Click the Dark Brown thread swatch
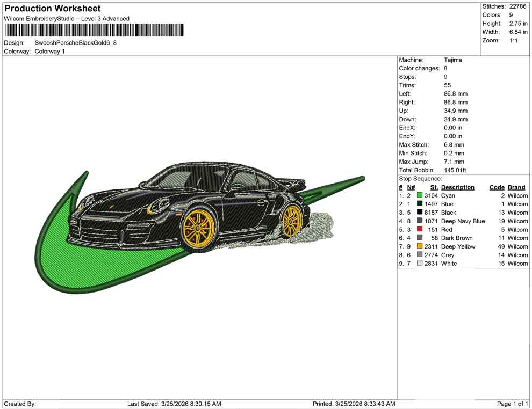 pos(421,238)
